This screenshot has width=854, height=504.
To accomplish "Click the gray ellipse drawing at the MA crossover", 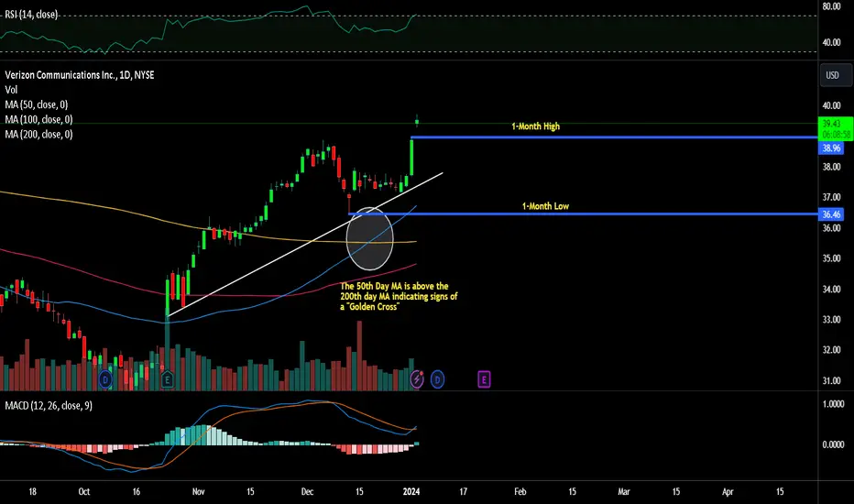I will pyautogui.click(x=370, y=238).
